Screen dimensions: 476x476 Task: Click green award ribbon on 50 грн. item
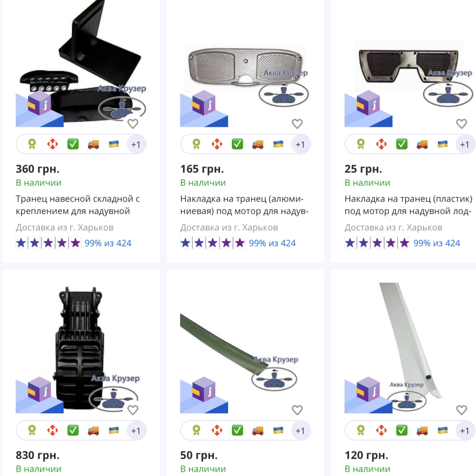click(x=196, y=430)
